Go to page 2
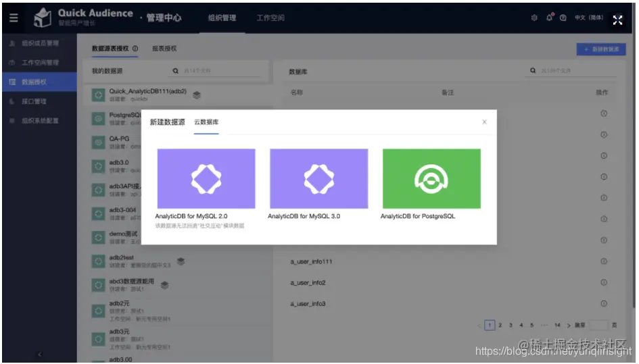639x364 pixels. (500, 326)
